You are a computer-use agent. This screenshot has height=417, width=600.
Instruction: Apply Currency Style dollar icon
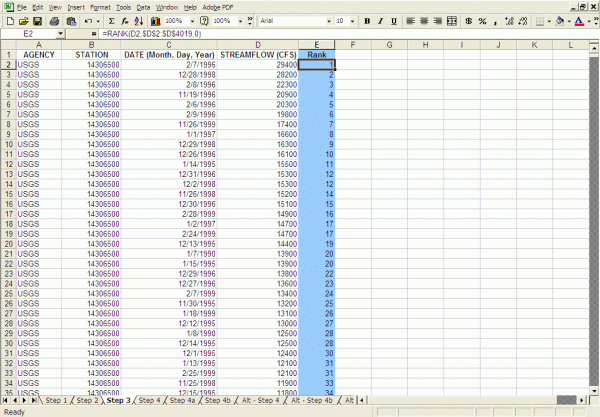coord(468,21)
